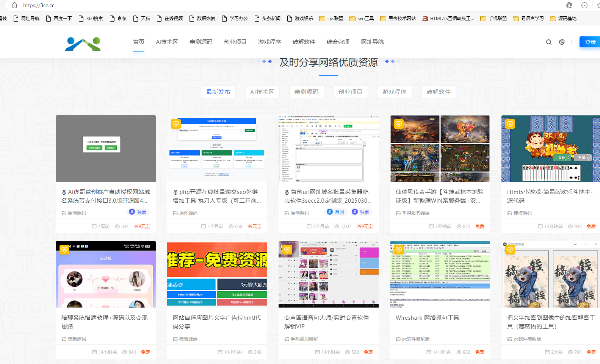Image resolution: width=600 pixels, height=364 pixels.
Task: Toggle dark mode with the moon icon
Action: tap(562, 42)
